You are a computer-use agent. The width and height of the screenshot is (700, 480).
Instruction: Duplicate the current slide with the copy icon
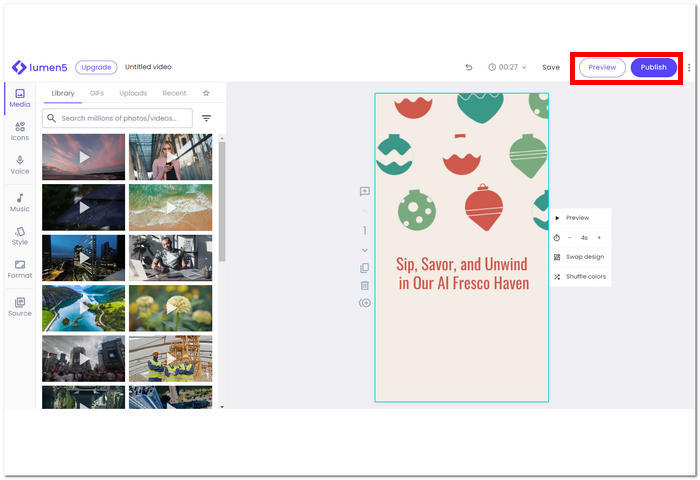365,268
